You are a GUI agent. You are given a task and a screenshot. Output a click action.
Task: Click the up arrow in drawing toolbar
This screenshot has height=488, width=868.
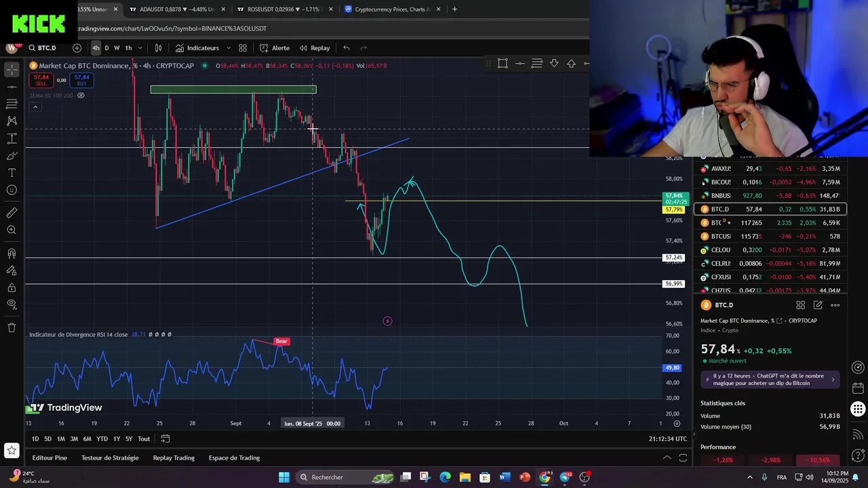[x=571, y=64]
